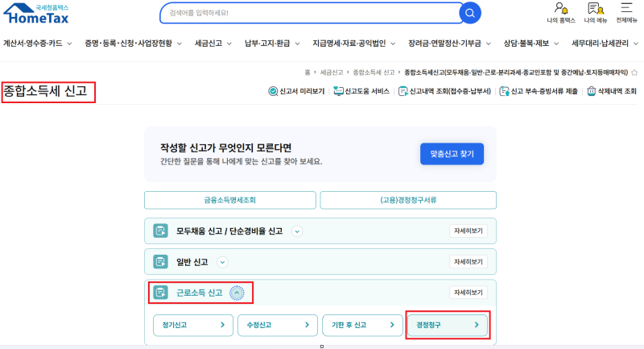
Task: Open 상담·불복·제보 menu
Action: coord(531,44)
